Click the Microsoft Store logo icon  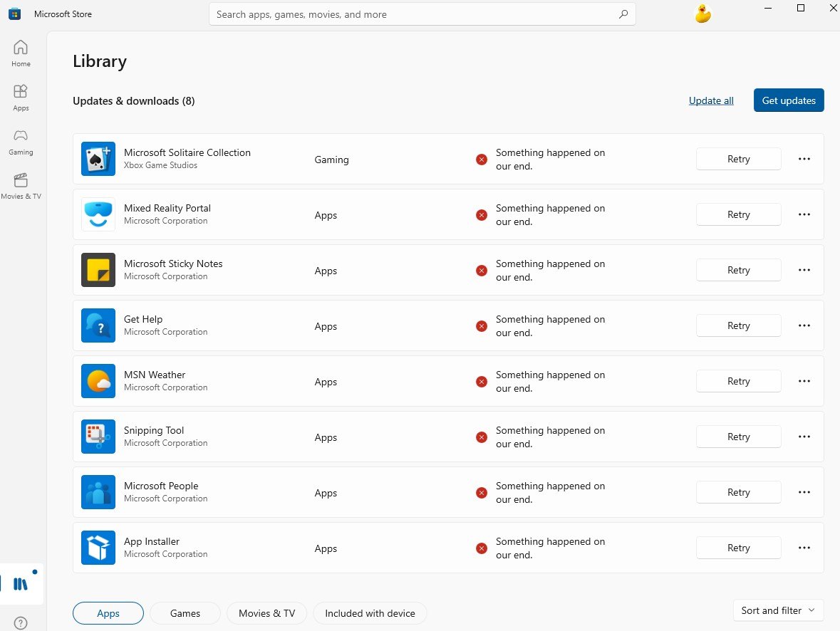pyautogui.click(x=14, y=14)
